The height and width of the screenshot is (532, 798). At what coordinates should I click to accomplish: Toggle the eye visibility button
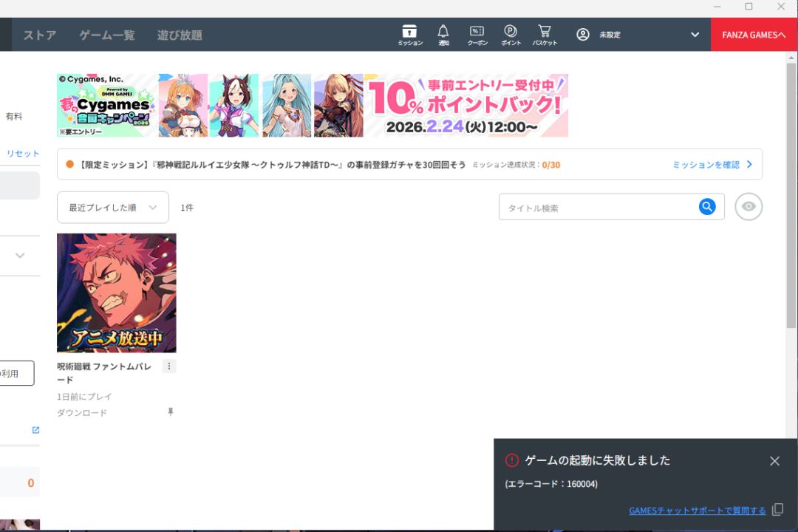tap(748, 207)
